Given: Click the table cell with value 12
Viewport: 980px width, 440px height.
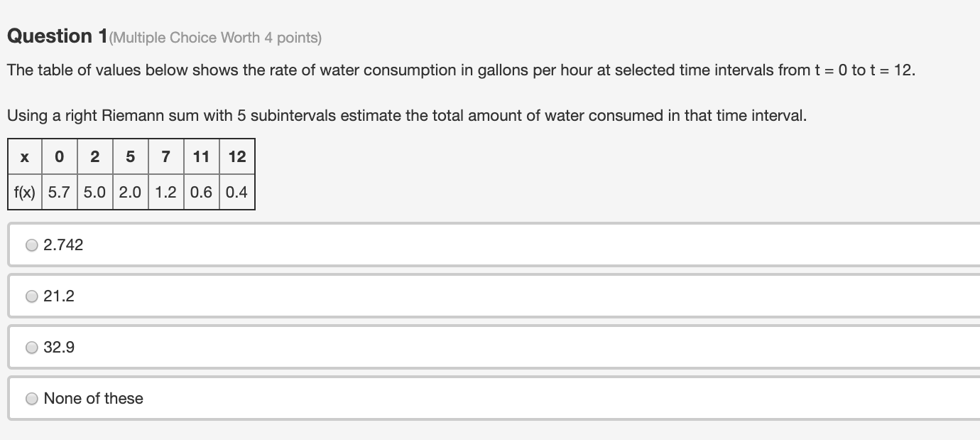Looking at the screenshot, I should click(236, 156).
